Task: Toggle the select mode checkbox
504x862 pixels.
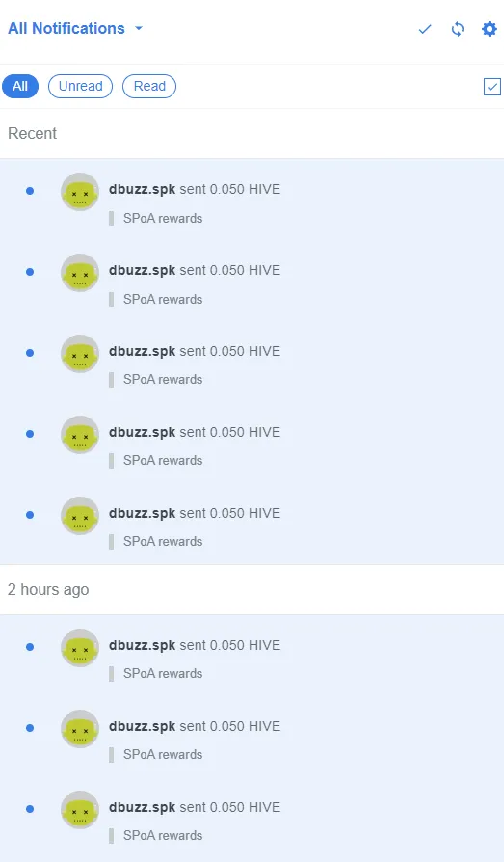Action: (x=491, y=87)
